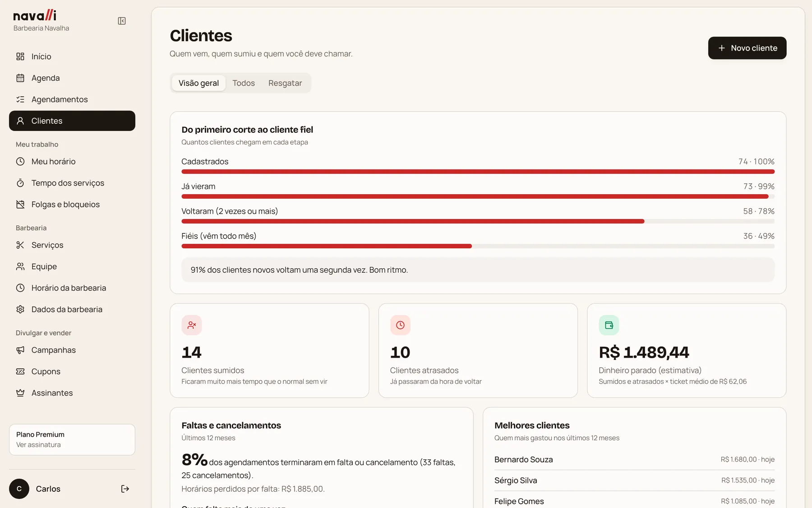Switch to the Todos tab
The width and height of the screenshot is (812, 508).
click(244, 83)
